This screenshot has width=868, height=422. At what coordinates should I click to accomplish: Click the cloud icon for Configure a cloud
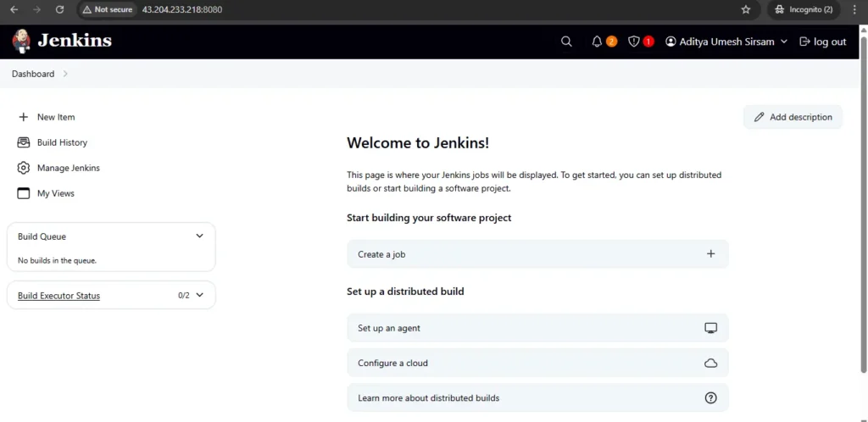tap(710, 363)
